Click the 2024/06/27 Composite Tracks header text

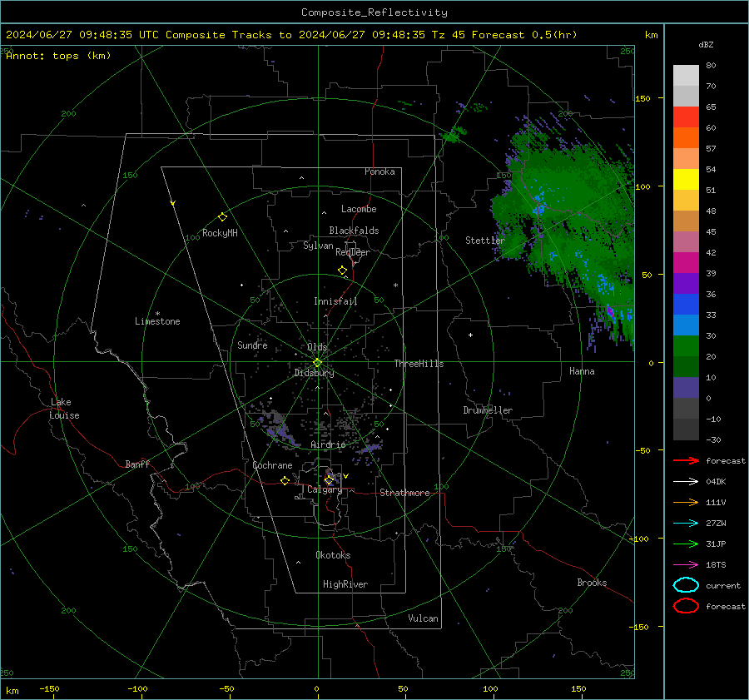point(291,35)
